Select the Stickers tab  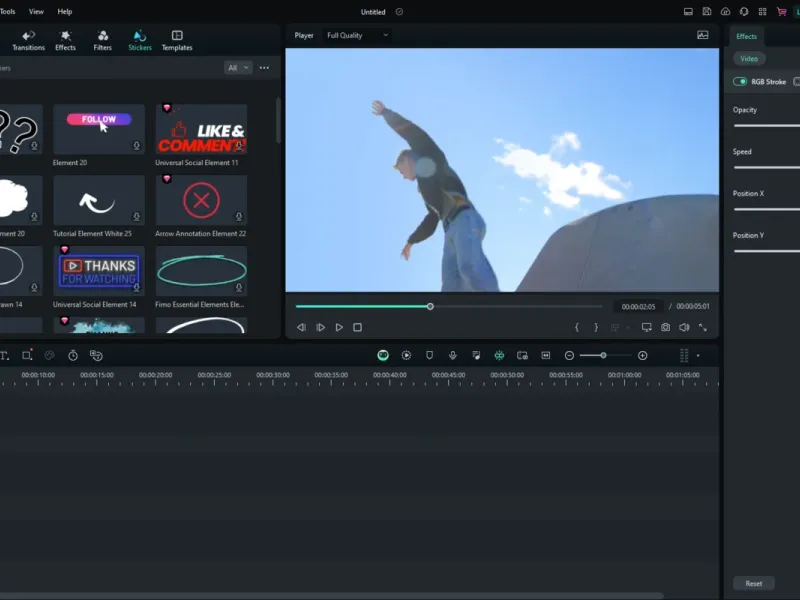coord(140,40)
